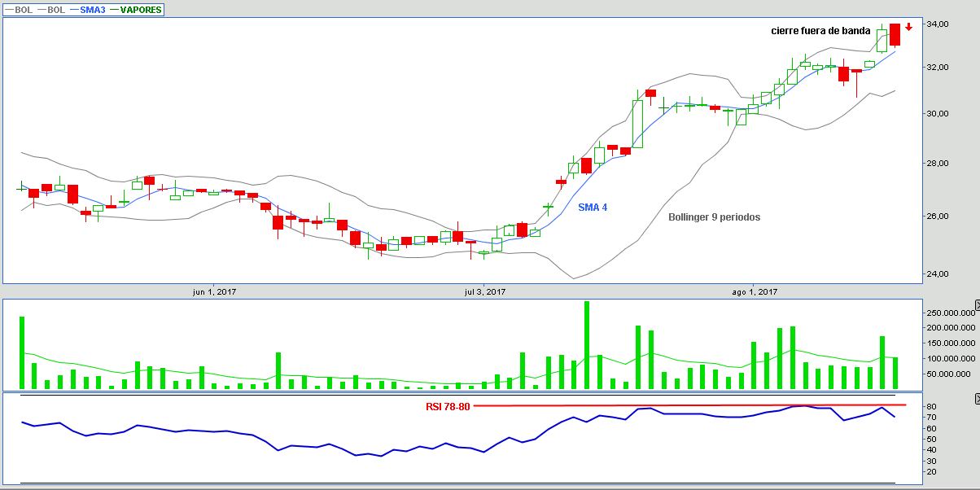Click the 32,00 price axis label
980x490 pixels.
(x=938, y=67)
